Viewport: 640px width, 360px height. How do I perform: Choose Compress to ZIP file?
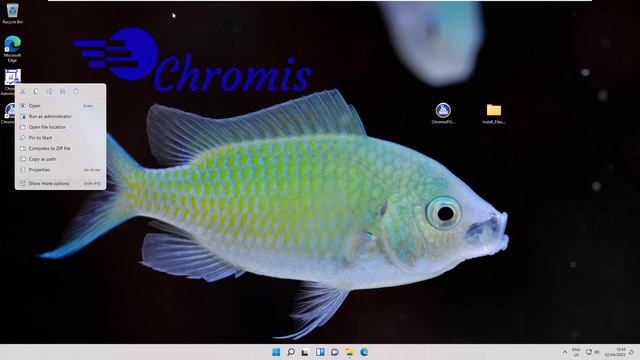tap(60, 148)
